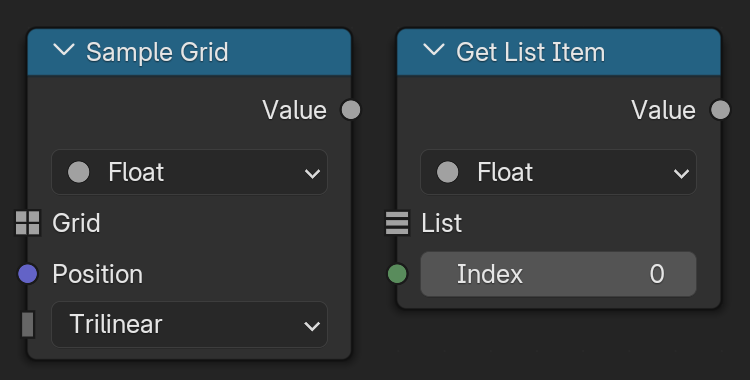The height and width of the screenshot is (380, 750).
Task: Click the Index value field
Action: [x=558, y=274]
